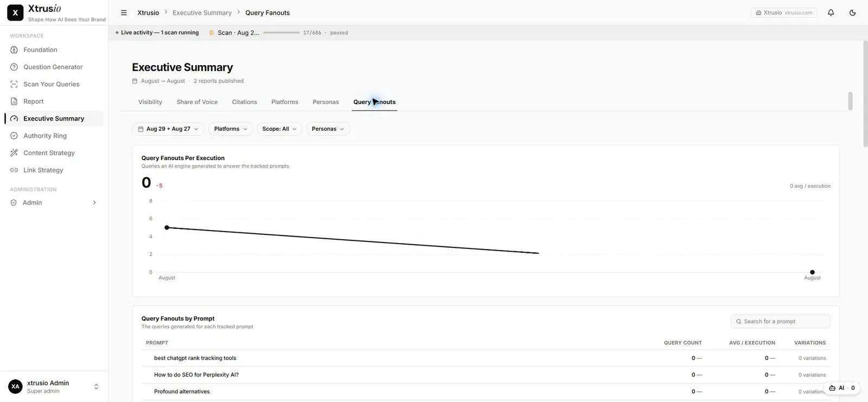The width and height of the screenshot is (868, 402).
Task: Click the QUERY COUNT column header
Action: (x=682, y=343)
